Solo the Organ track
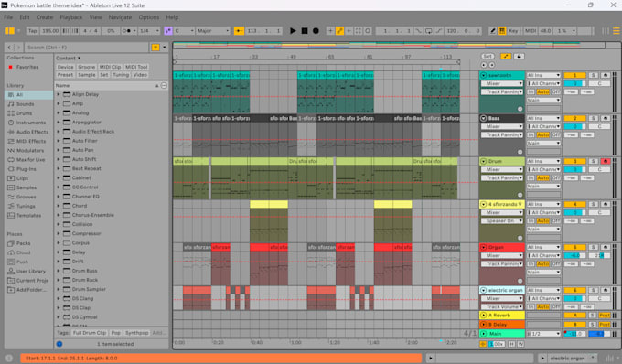 click(x=593, y=247)
